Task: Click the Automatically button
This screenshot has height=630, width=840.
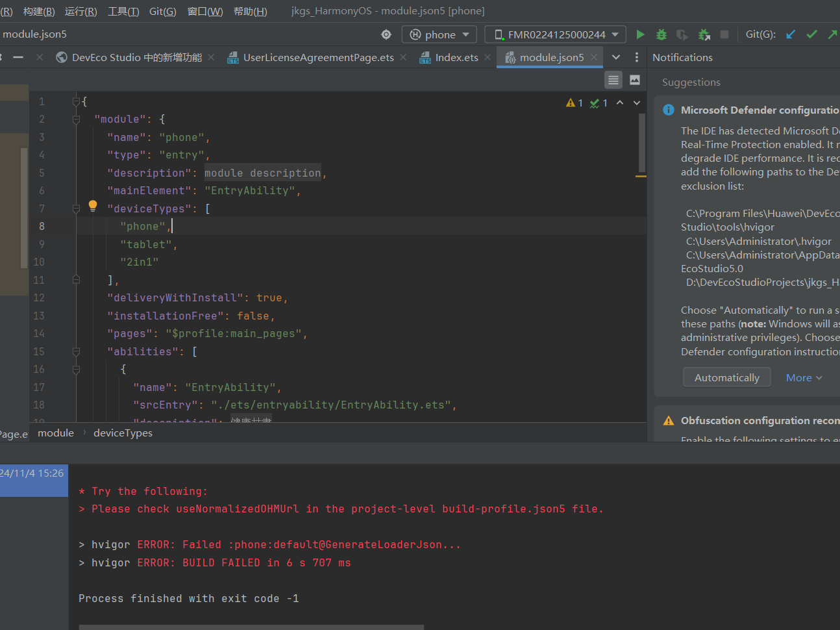Action: point(726,377)
